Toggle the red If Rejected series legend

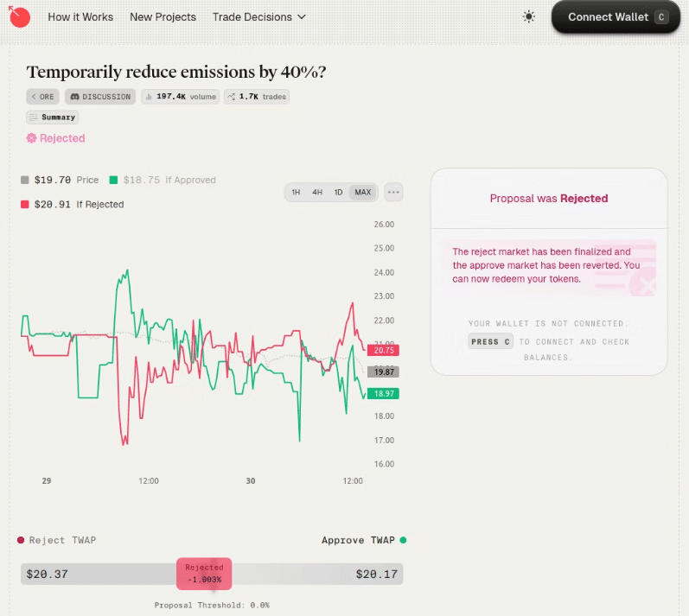click(x=26, y=204)
